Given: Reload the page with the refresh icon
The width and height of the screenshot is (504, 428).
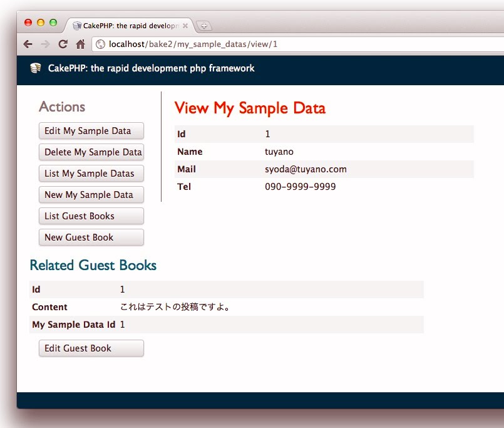Looking at the screenshot, I should (x=63, y=44).
